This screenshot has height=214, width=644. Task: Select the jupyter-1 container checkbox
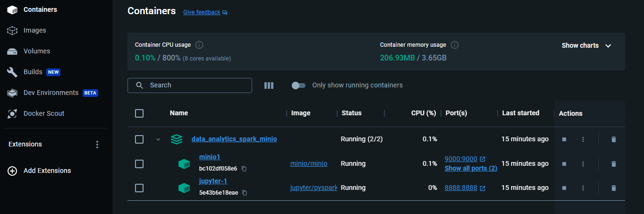(139, 188)
